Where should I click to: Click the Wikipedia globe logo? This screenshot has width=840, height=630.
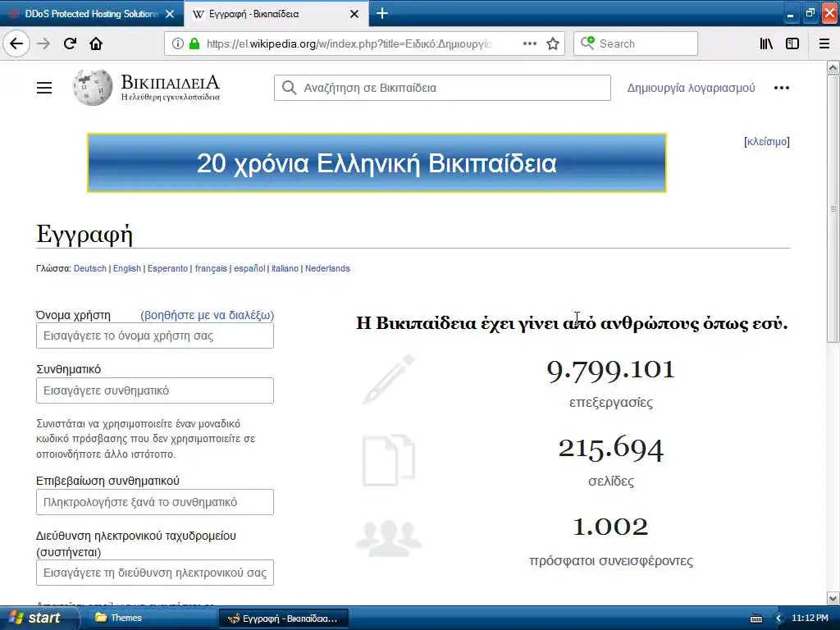pyautogui.click(x=93, y=87)
